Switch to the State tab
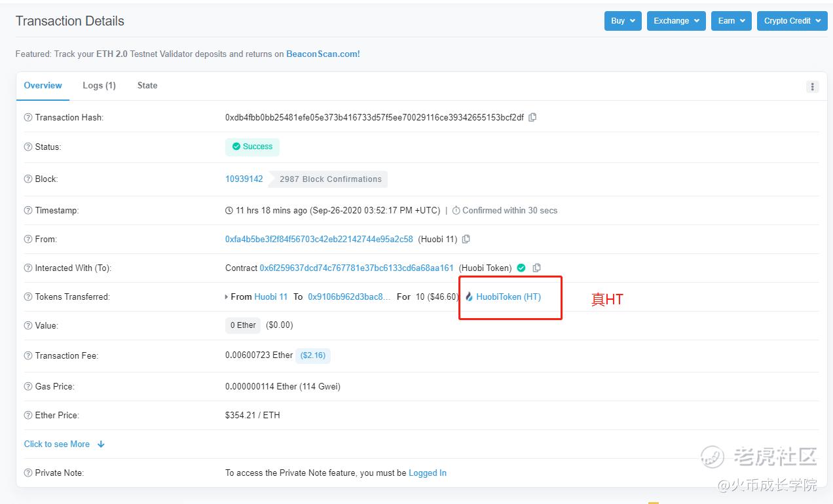Image resolution: width=833 pixels, height=504 pixels. click(x=147, y=86)
